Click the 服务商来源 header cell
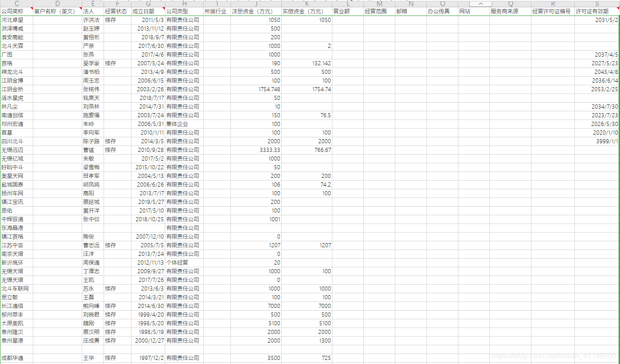This screenshot has width=620, height=364. click(510, 11)
